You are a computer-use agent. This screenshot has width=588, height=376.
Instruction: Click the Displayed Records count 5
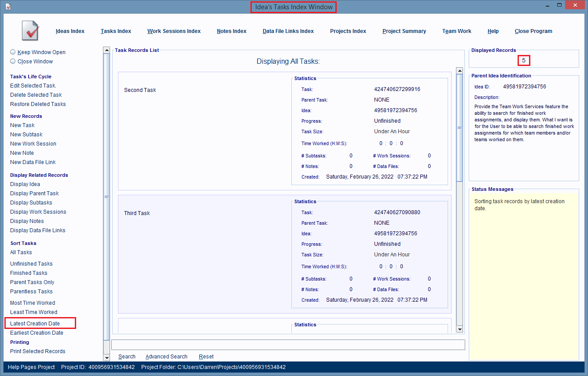coord(524,60)
